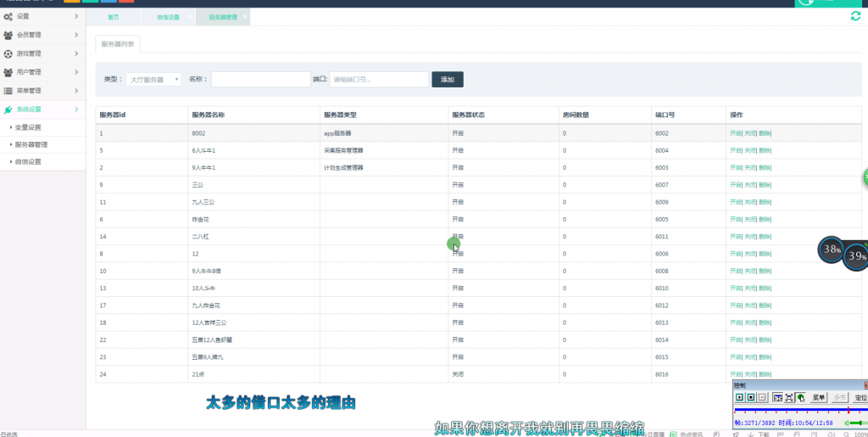This screenshot has height=437, width=868.
Task: Expand the 游戏管理 chevron arrow
Action: coord(76,53)
